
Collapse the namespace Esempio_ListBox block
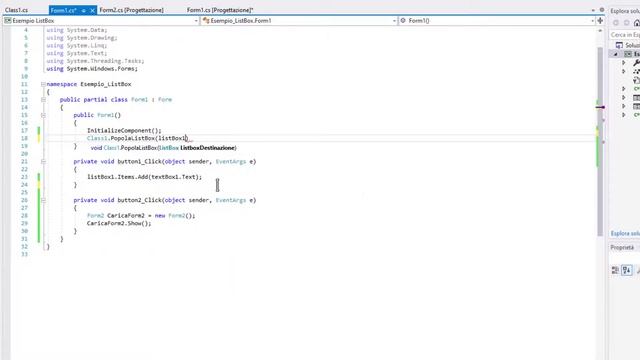(43, 84)
